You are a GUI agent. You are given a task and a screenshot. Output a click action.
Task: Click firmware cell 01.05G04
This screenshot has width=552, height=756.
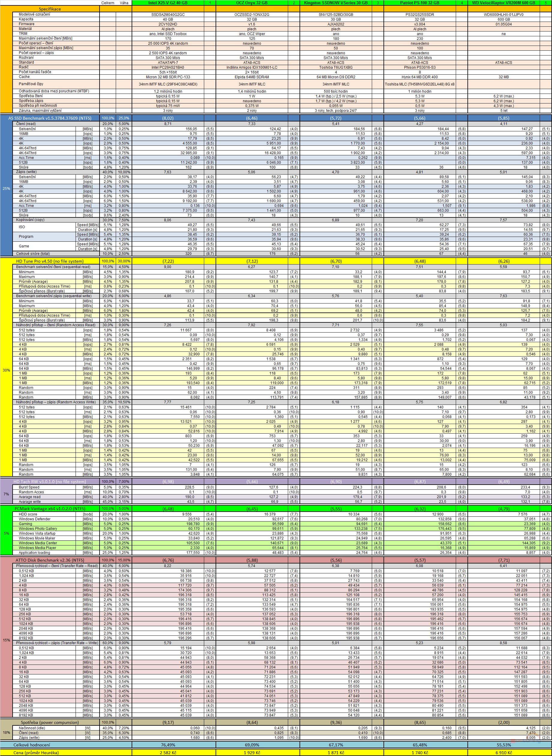[x=503, y=24]
